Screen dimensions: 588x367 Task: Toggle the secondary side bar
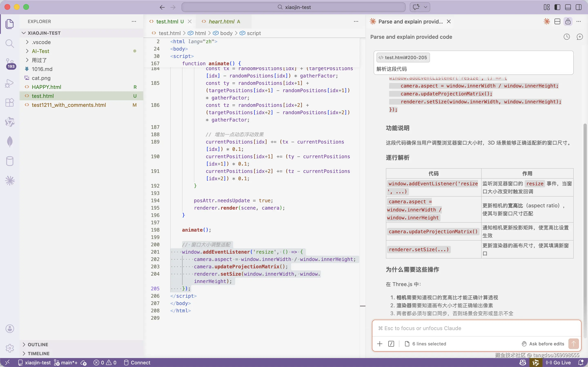click(579, 7)
